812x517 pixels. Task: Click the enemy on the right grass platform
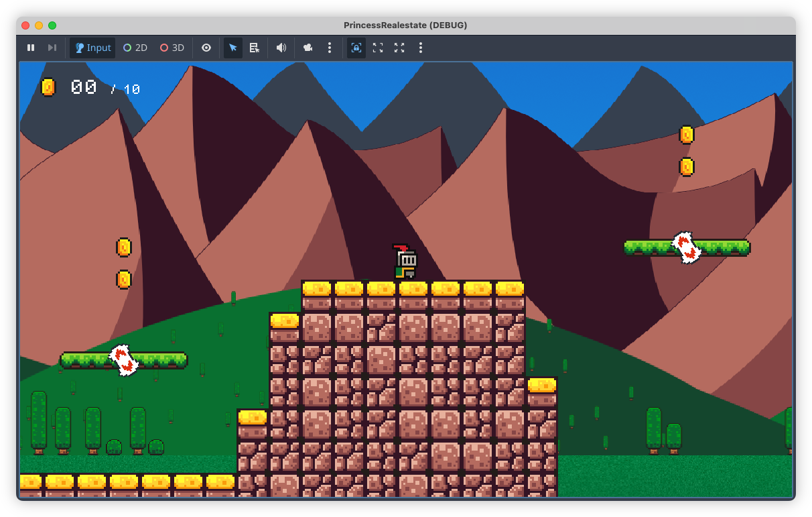click(686, 247)
